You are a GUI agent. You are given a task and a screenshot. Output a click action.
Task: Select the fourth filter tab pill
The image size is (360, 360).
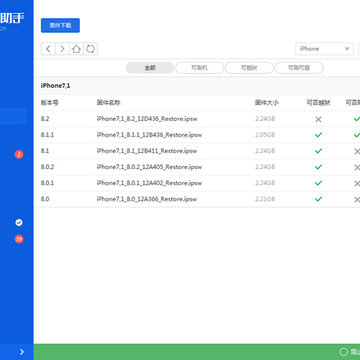point(299,68)
